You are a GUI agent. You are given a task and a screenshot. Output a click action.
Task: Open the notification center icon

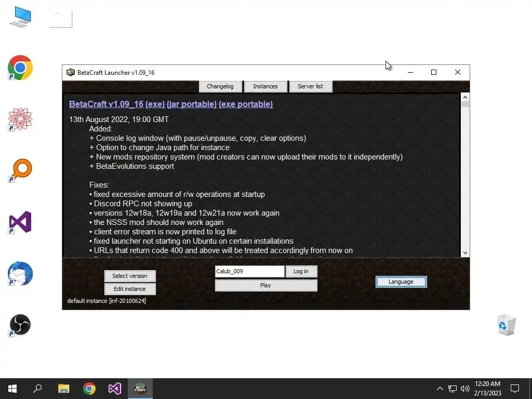[x=515, y=389]
